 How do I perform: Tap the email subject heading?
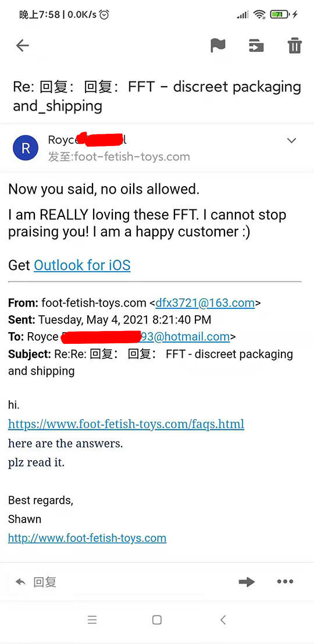(157, 96)
